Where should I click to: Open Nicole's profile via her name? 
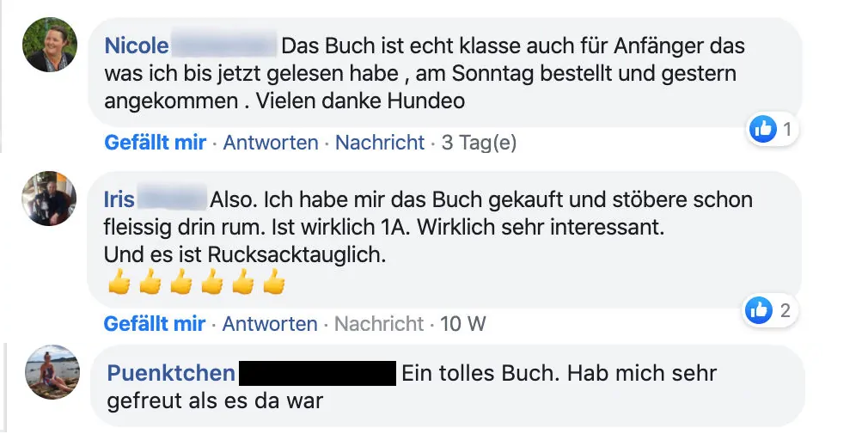pos(137,46)
